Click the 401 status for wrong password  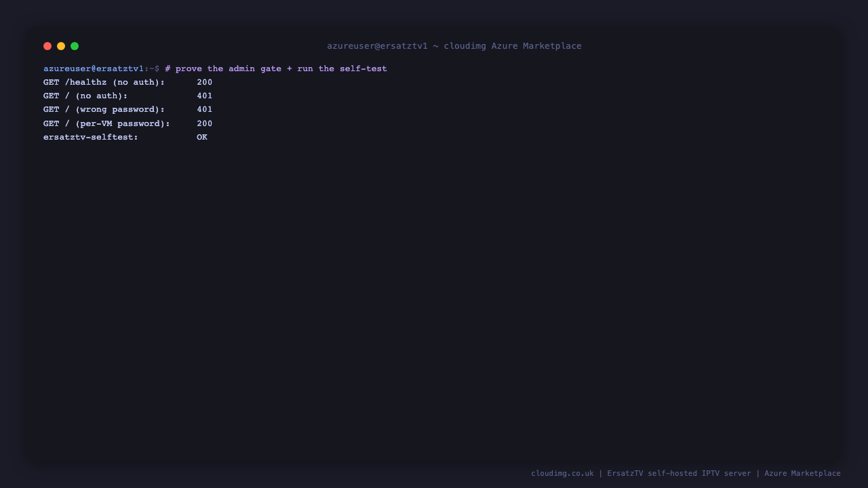[205, 110]
